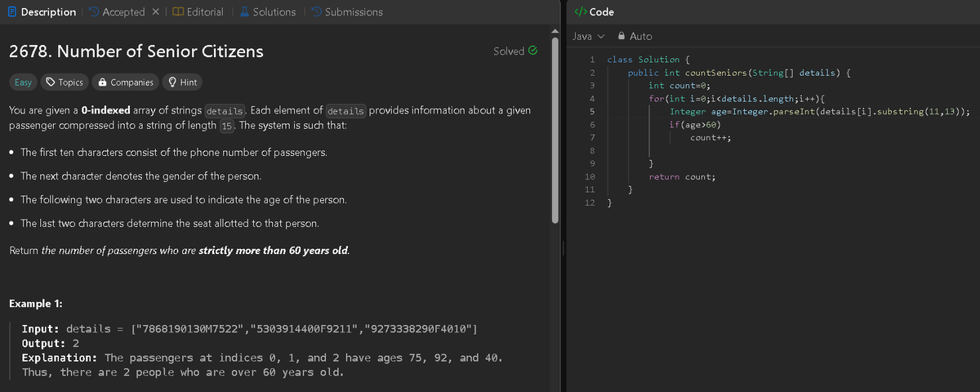Click line number 12 in editor
The image size is (980, 392).
[x=591, y=203]
